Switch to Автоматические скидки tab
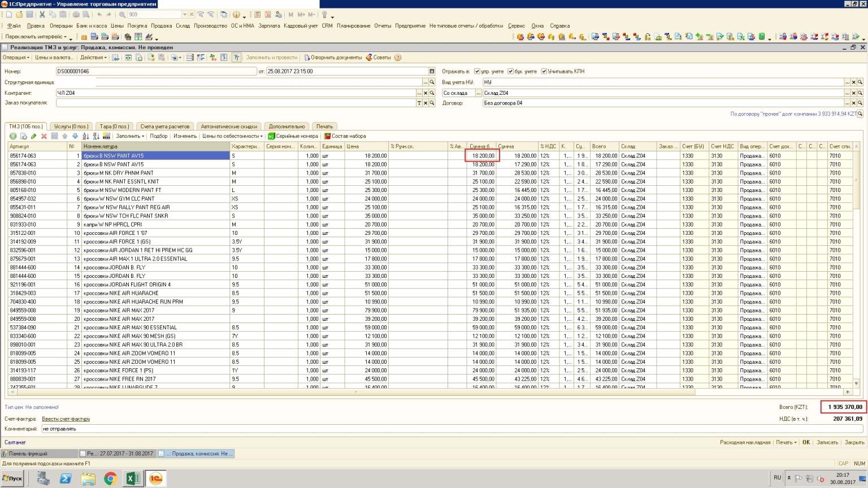Image resolution: width=868 pixels, height=488 pixels. (228, 127)
